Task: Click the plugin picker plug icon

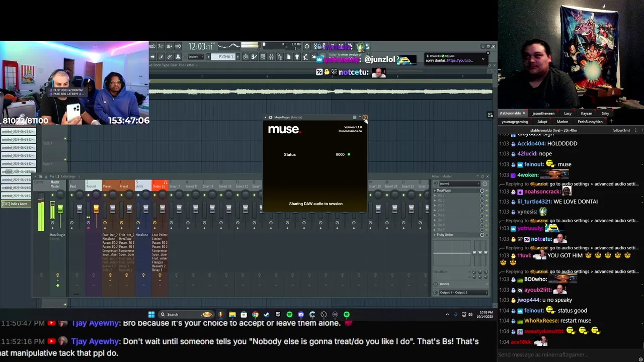Action: coord(297,57)
